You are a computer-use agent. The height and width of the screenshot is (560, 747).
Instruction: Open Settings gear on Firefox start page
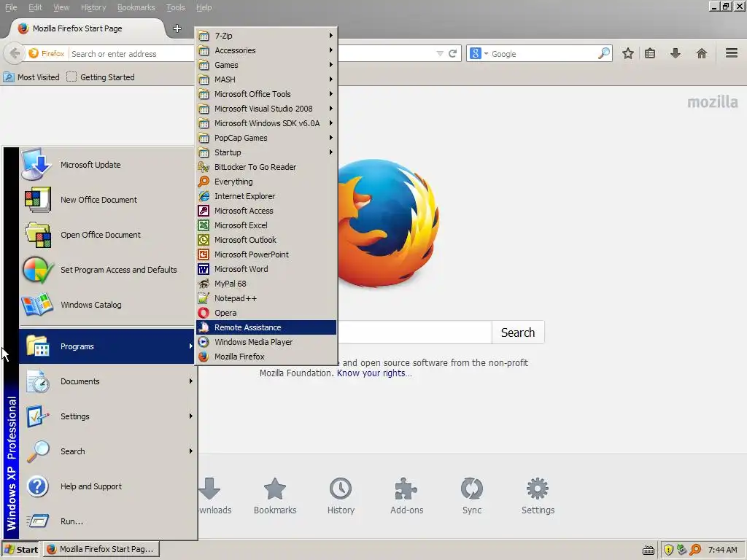pos(538,496)
